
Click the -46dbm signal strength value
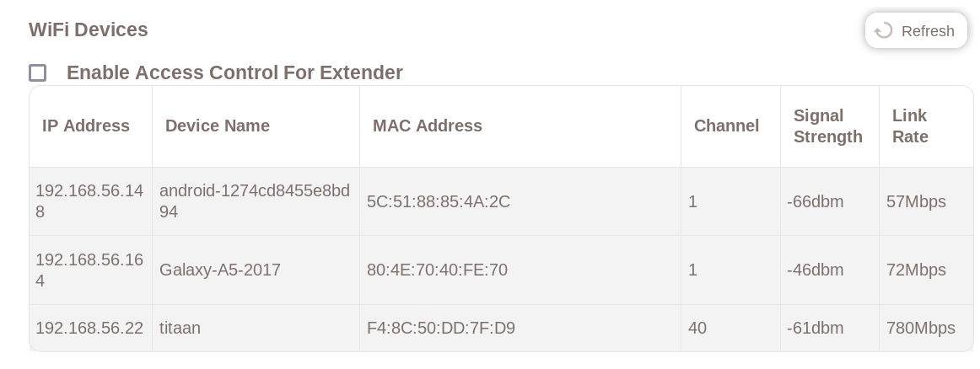(x=815, y=270)
